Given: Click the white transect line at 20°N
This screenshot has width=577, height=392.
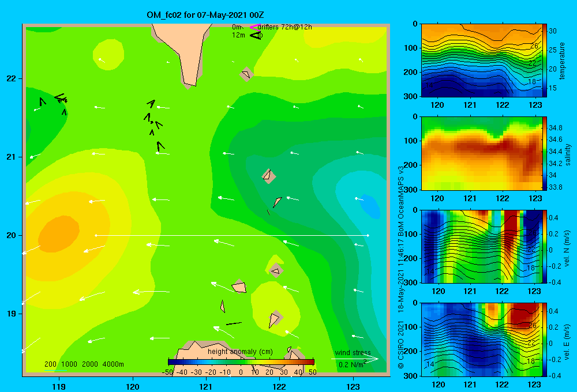Looking at the screenshot, I should click(x=232, y=235).
